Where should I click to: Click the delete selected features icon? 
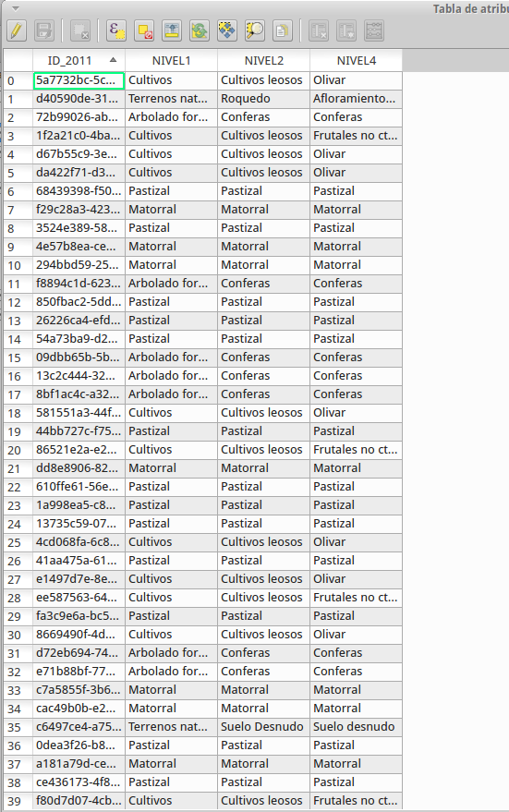[80, 30]
